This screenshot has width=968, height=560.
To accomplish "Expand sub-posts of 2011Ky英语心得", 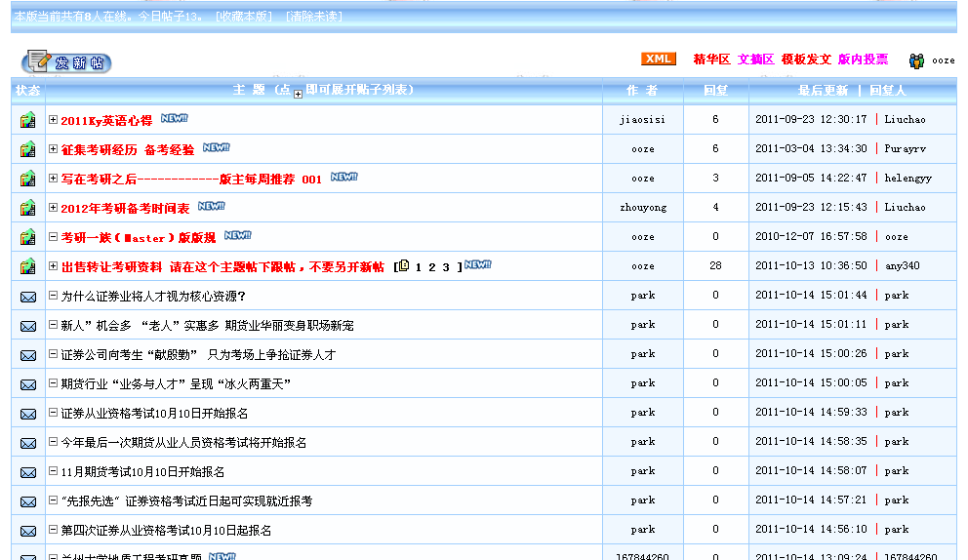I will click(x=53, y=120).
